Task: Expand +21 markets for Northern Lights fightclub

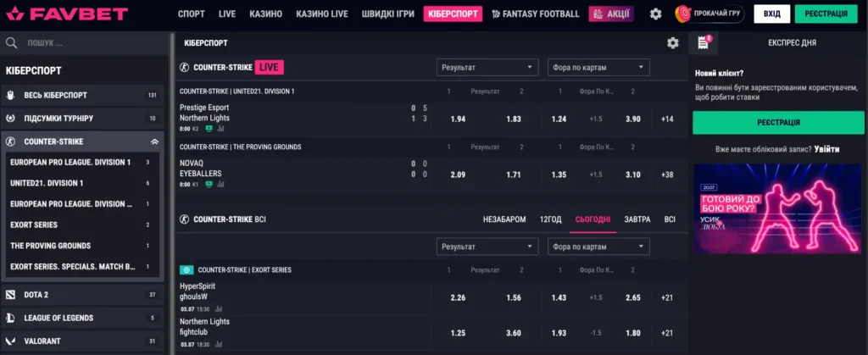Action: (667, 333)
